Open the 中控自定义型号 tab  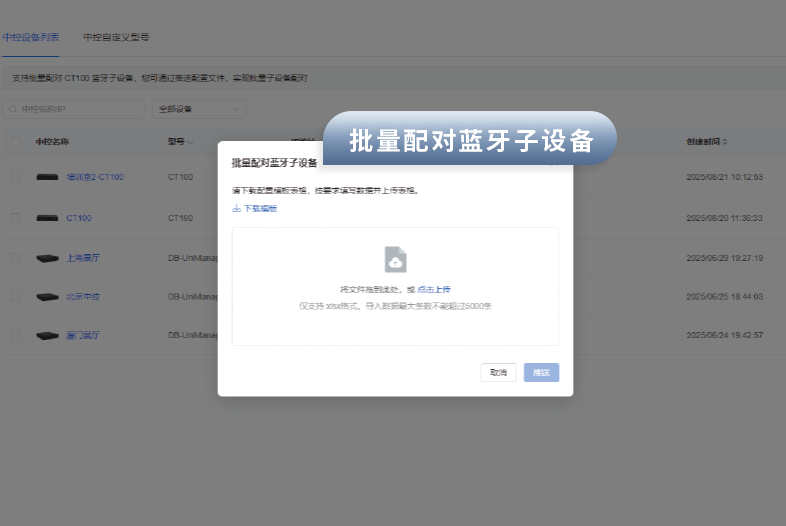[116, 37]
